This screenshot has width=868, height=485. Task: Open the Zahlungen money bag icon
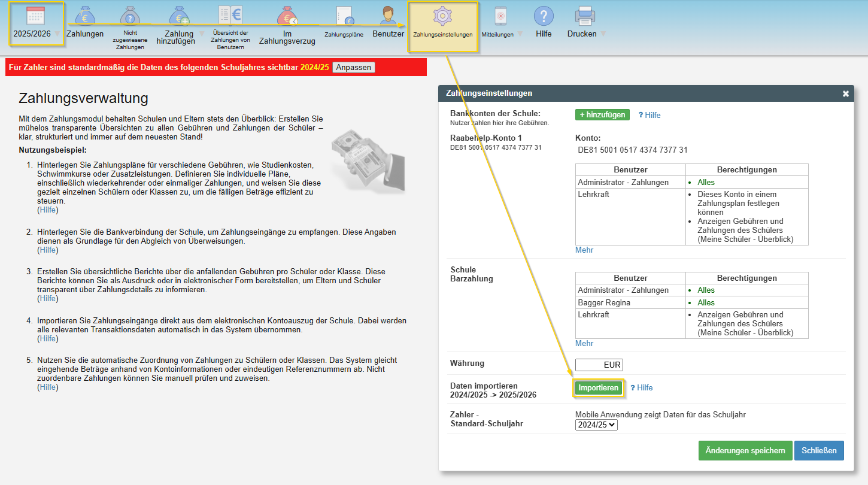click(x=85, y=16)
